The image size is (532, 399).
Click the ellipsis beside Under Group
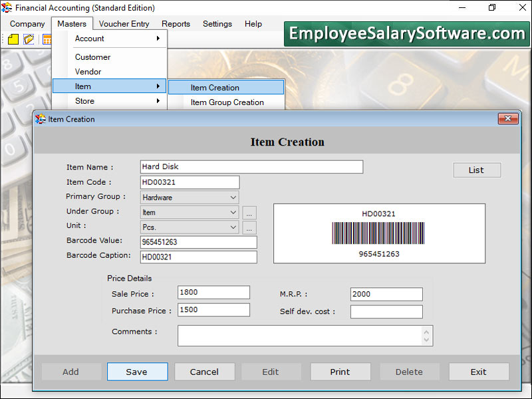coord(249,213)
